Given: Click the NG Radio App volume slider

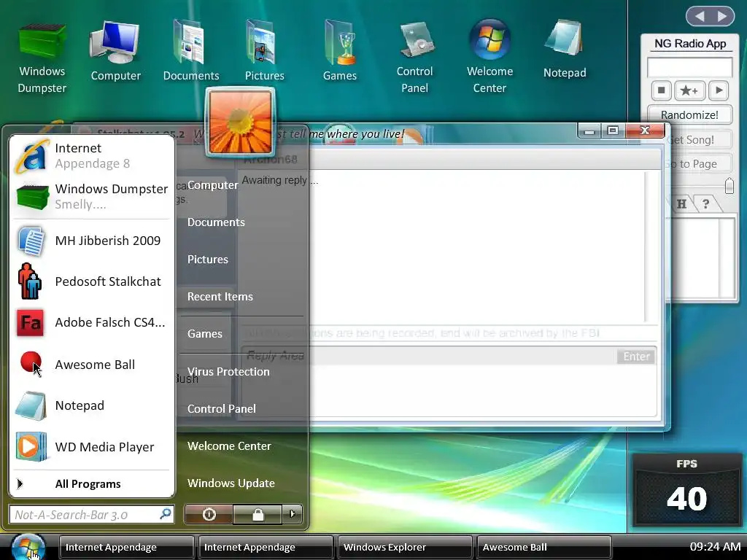Looking at the screenshot, I should click(729, 186).
